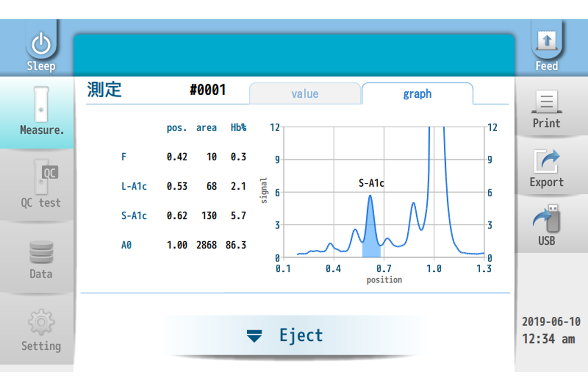This screenshot has width=588, height=392.
Task: Click the L-A1c row label
Action: click(x=134, y=187)
